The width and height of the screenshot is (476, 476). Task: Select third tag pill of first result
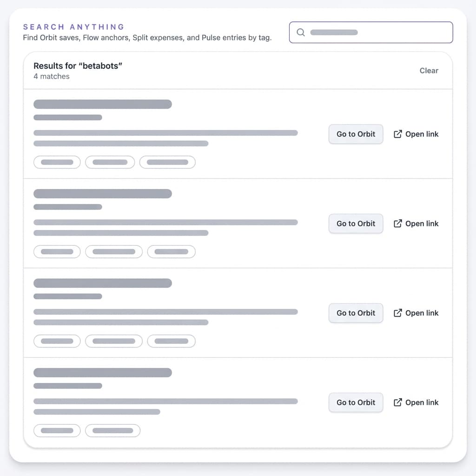[167, 162]
